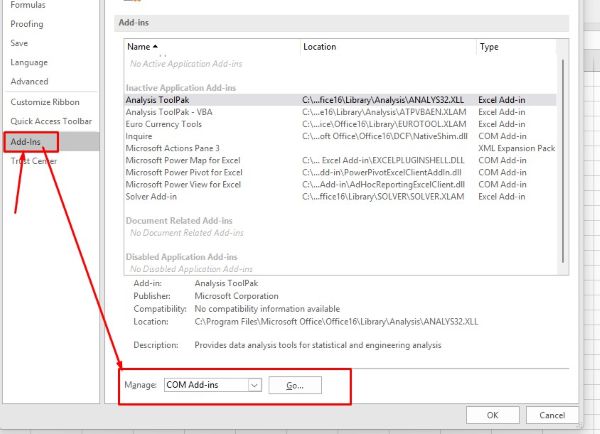
Task: Click the SOLVER.XLAM location cell
Action: tap(383, 197)
